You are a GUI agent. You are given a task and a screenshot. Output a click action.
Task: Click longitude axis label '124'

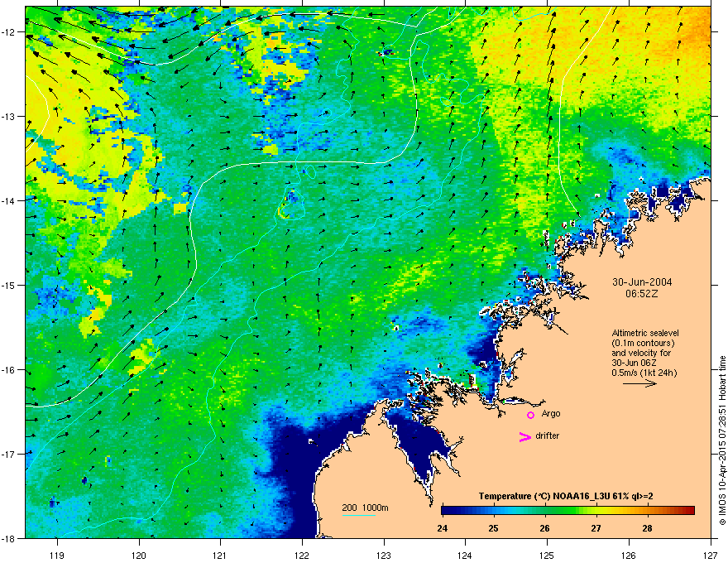pos(465,555)
